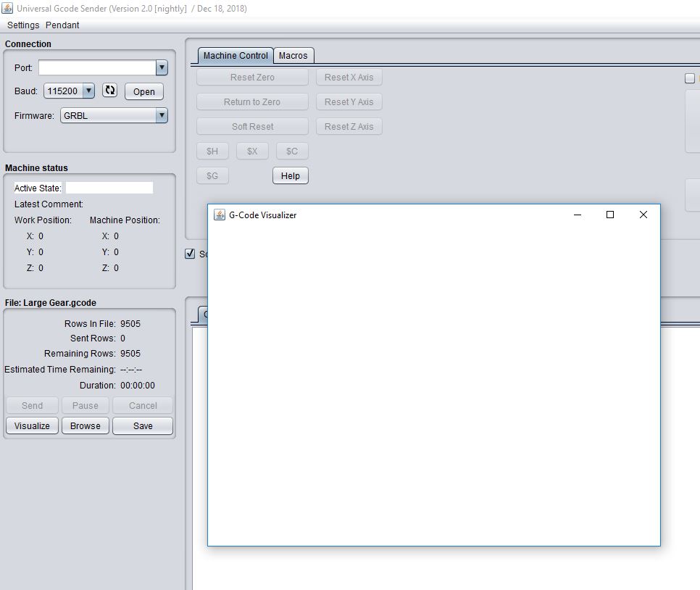Screen dimensions: 700x590
Task: Open the Settings menu
Action: (x=23, y=25)
